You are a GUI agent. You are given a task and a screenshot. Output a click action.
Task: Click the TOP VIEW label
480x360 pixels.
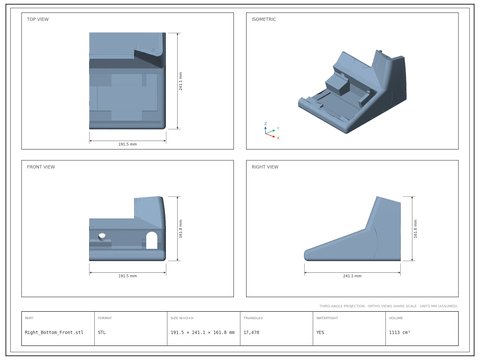38,19
